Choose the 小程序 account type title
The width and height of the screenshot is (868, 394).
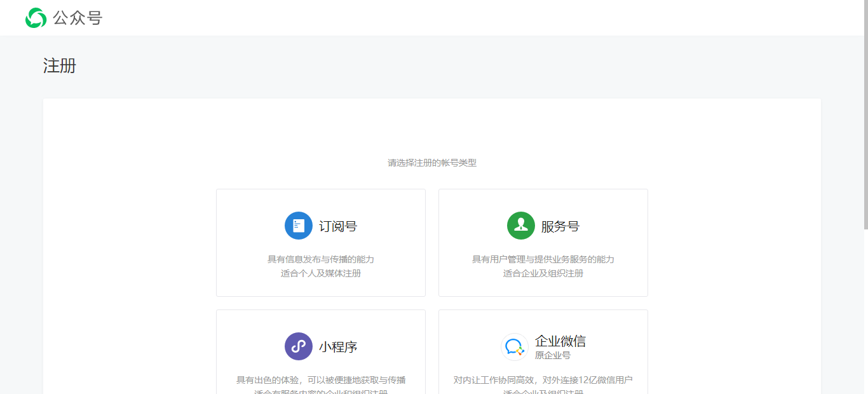click(338, 347)
